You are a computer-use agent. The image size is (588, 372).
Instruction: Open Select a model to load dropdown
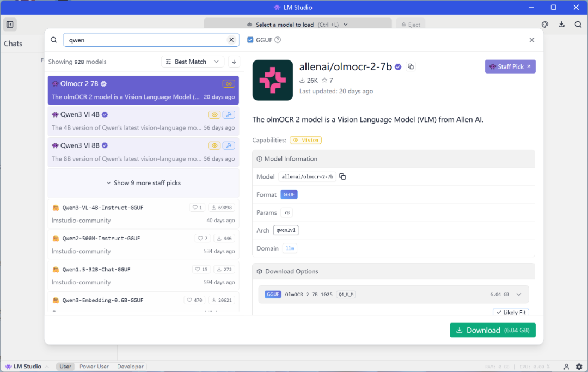(298, 25)
